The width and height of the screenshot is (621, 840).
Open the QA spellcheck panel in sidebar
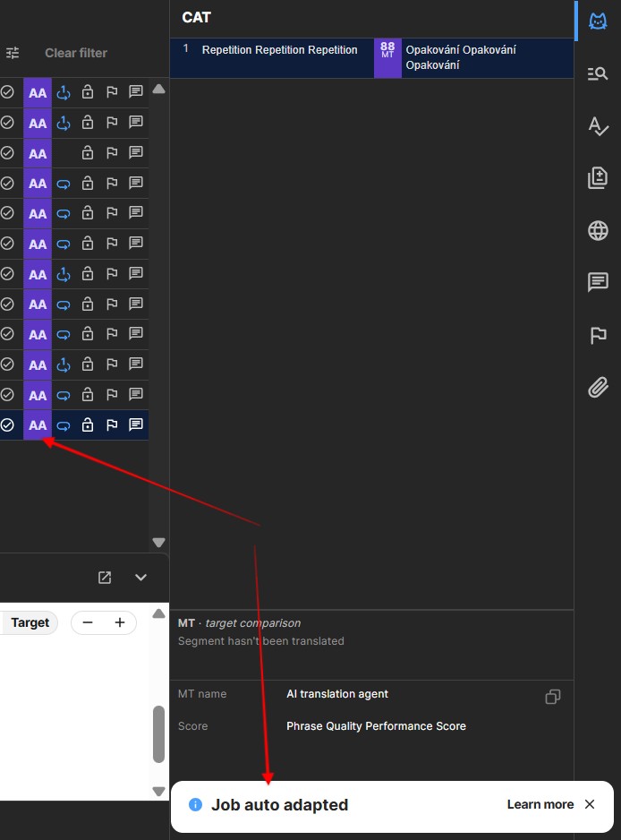598,126
